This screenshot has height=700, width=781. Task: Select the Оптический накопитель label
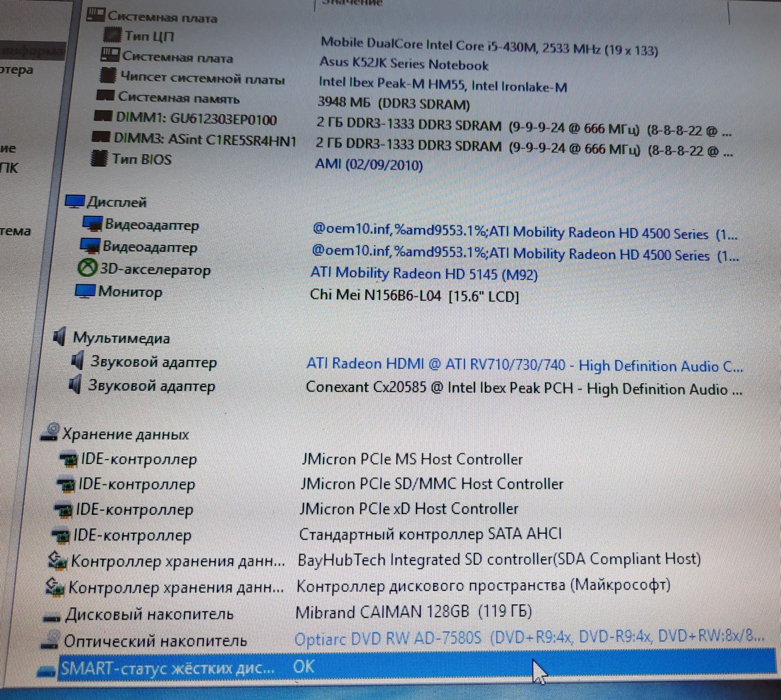click(x=155, y=641)
